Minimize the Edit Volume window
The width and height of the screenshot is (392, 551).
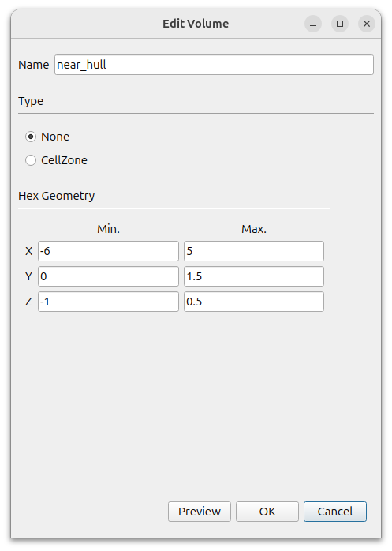click(313, 24)
